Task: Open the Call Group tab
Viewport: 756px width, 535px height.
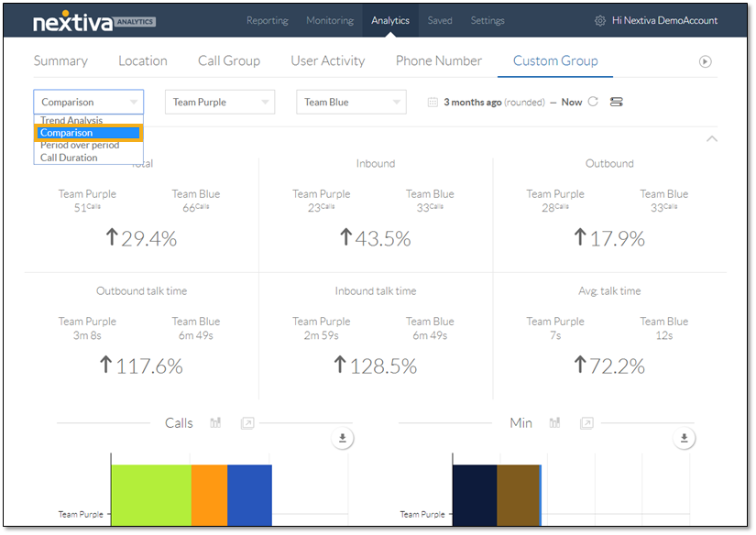Action: coord(229,61)
